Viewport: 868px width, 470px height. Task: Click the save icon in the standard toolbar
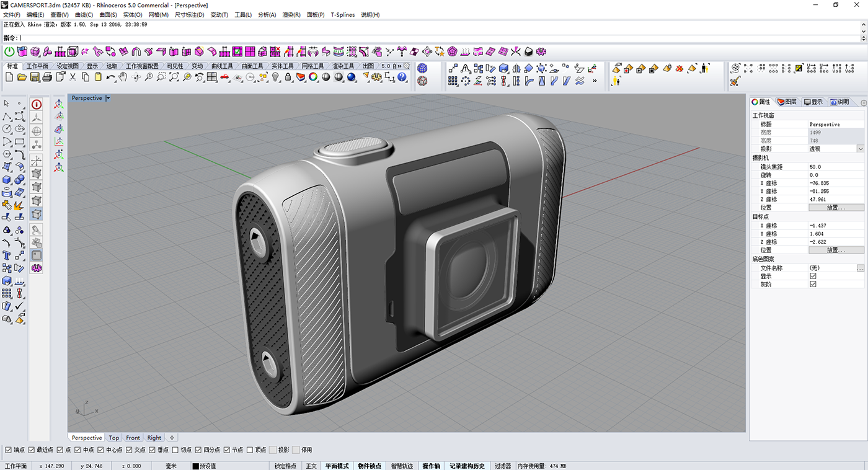pyautogui.click(x=35, y=78)
